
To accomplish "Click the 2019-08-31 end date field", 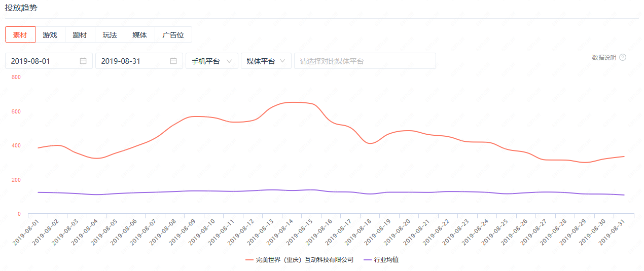I will click(x=139, y=61).
